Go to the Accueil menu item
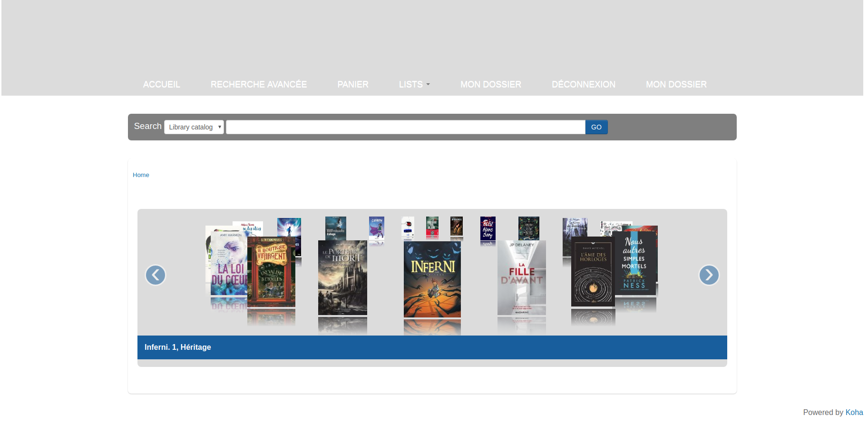868x435 pixels. coord(162,84)
